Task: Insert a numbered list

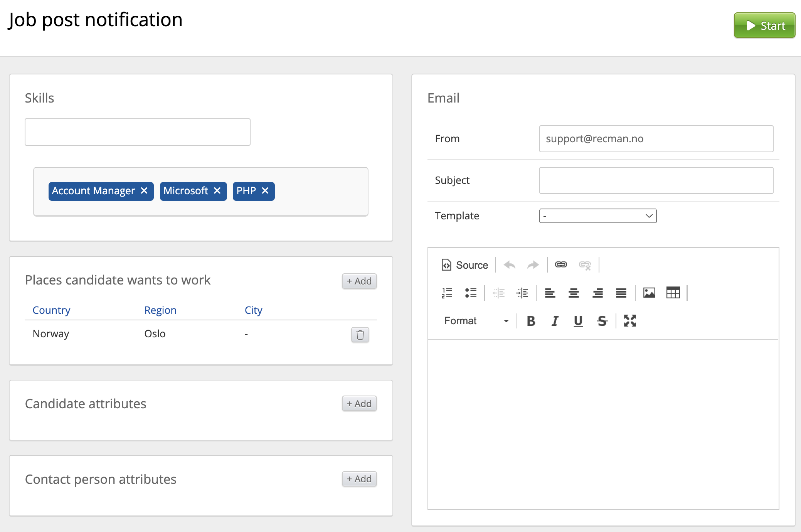Action: tap(447, 293)
